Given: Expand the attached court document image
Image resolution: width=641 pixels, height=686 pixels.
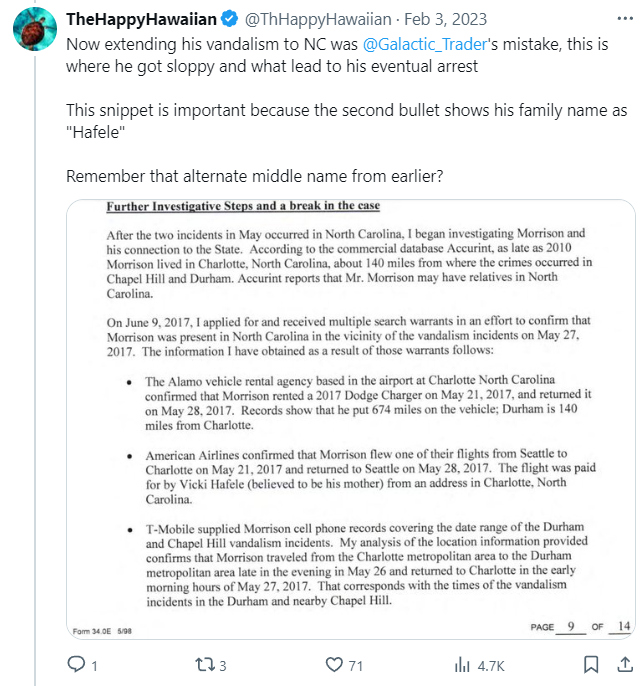Looking at the screenshot, I should [x=350, y=418].
